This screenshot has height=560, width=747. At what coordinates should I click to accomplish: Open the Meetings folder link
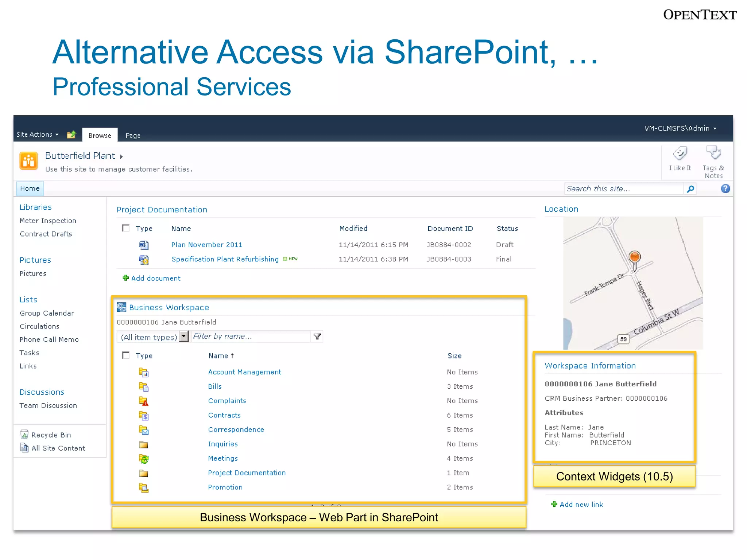223,458
